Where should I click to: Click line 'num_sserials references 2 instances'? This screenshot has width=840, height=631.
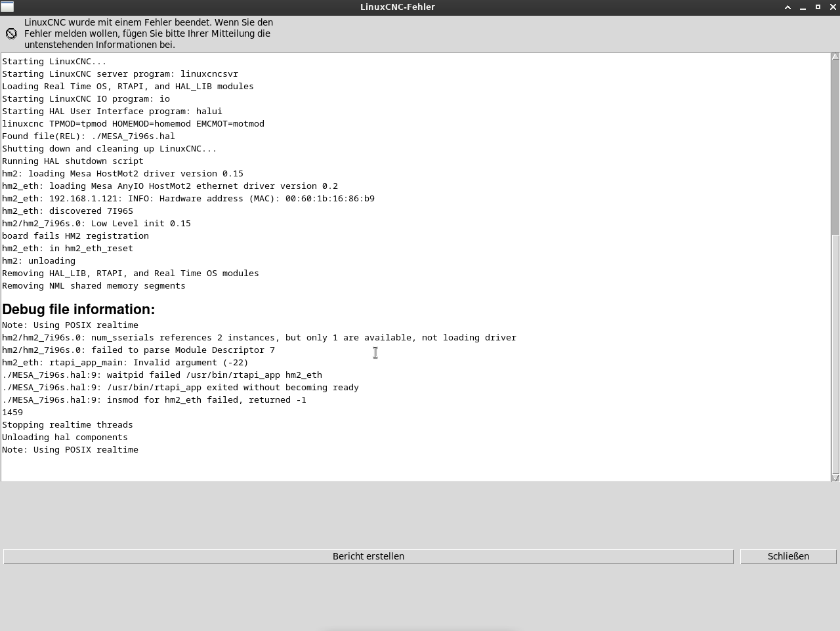point(259,337)
